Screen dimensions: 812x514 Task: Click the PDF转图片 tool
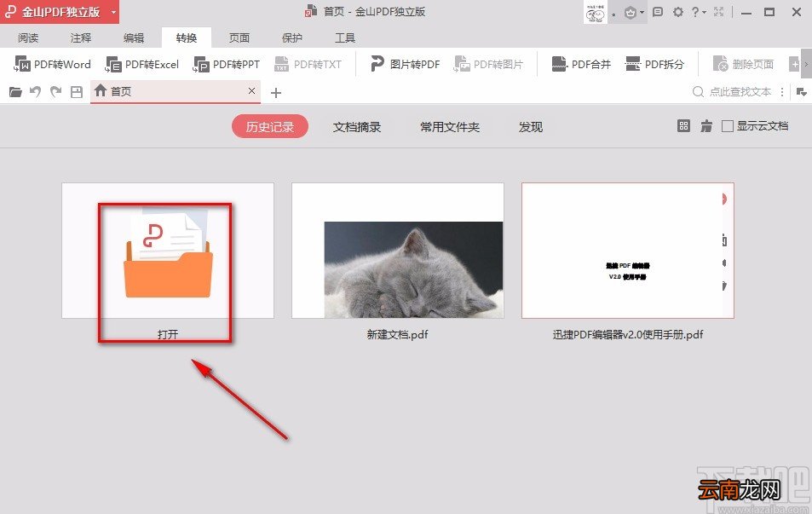[488, 64]
